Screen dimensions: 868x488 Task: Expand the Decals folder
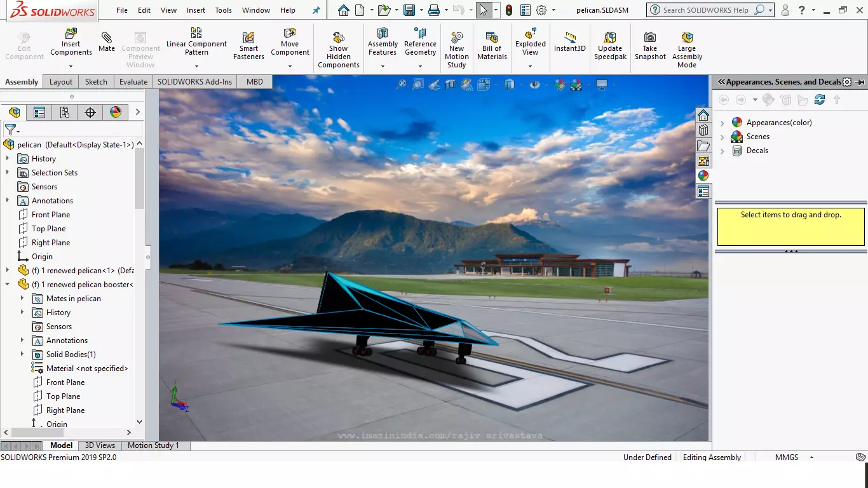[x=722, y=151]
